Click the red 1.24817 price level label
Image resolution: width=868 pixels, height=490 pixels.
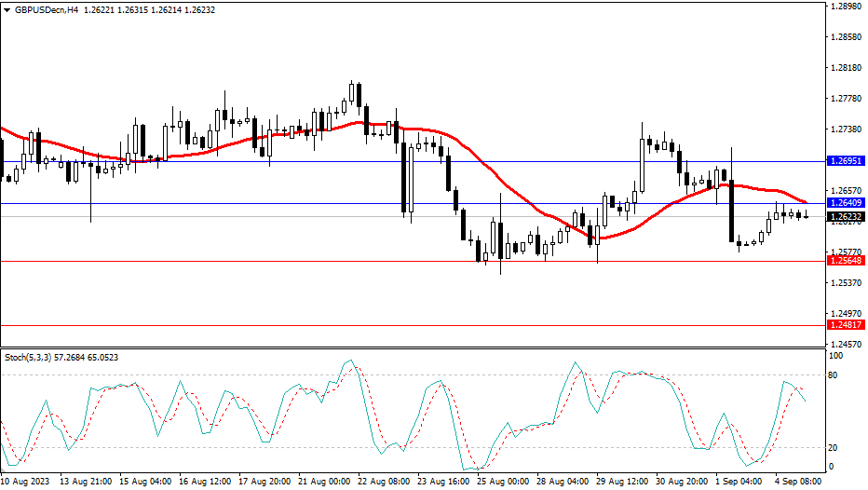point(846,325)
